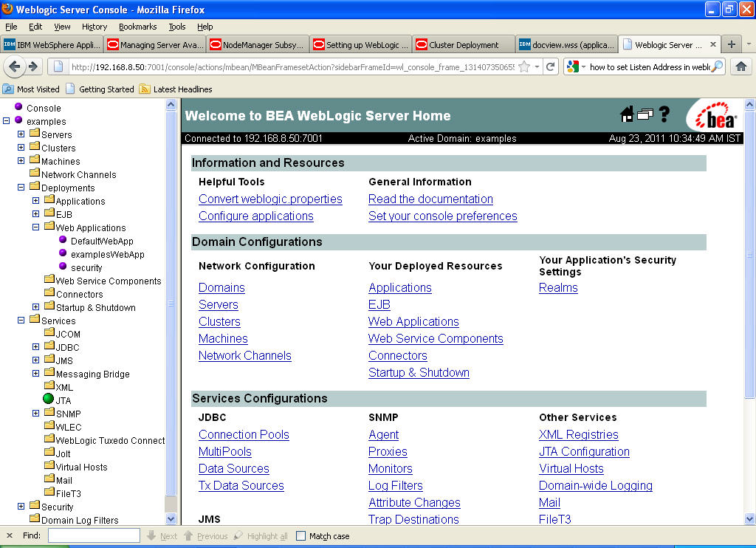The width and height of the screenshot is (756, 548).
Task: Open the JTA Configuration link
Action: [585, 451]
